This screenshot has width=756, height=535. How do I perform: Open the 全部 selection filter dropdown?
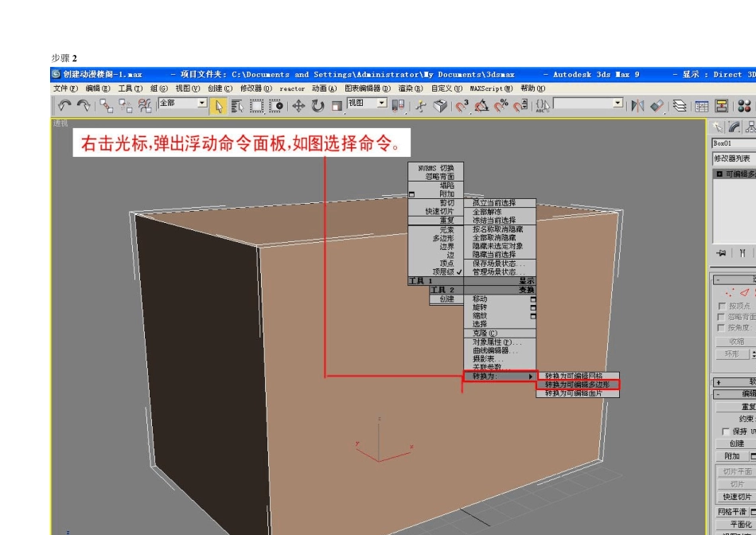coord(183,103)
